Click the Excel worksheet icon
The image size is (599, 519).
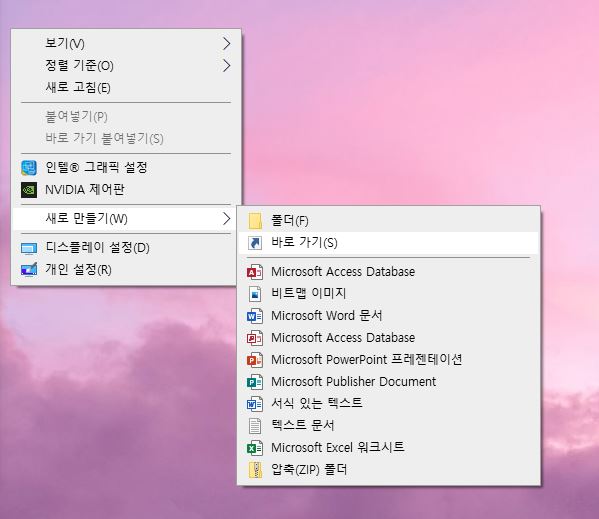[x=255, y=448]
